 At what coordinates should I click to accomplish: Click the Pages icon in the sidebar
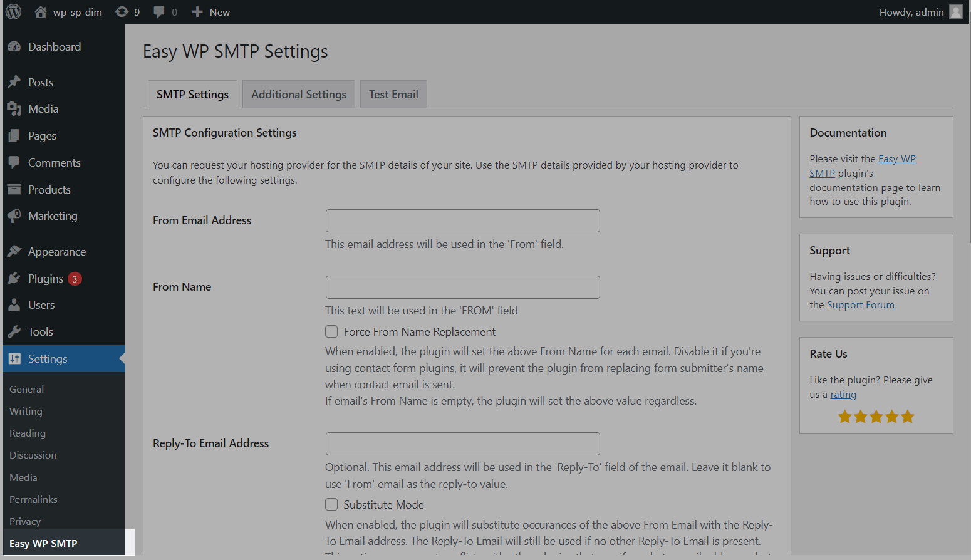pos(14,136)
